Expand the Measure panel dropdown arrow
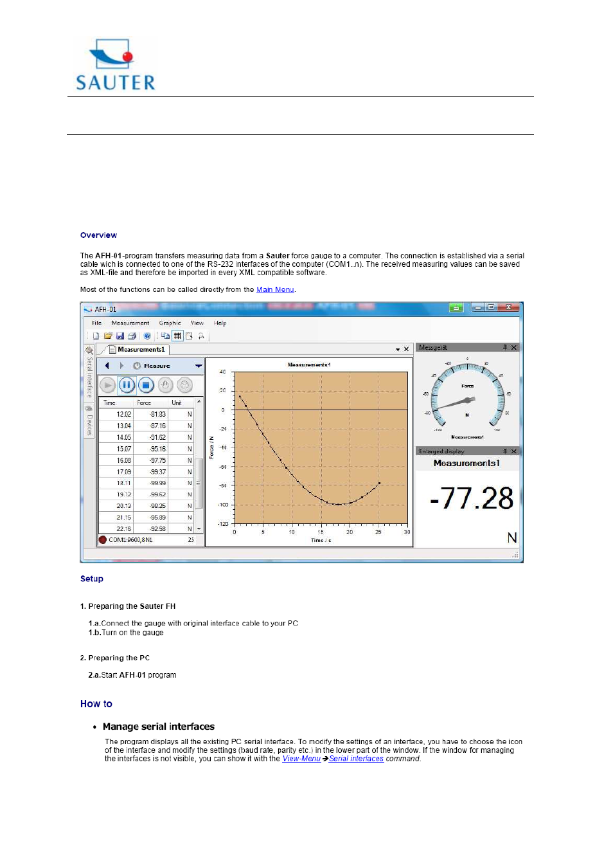 point(199,366)
